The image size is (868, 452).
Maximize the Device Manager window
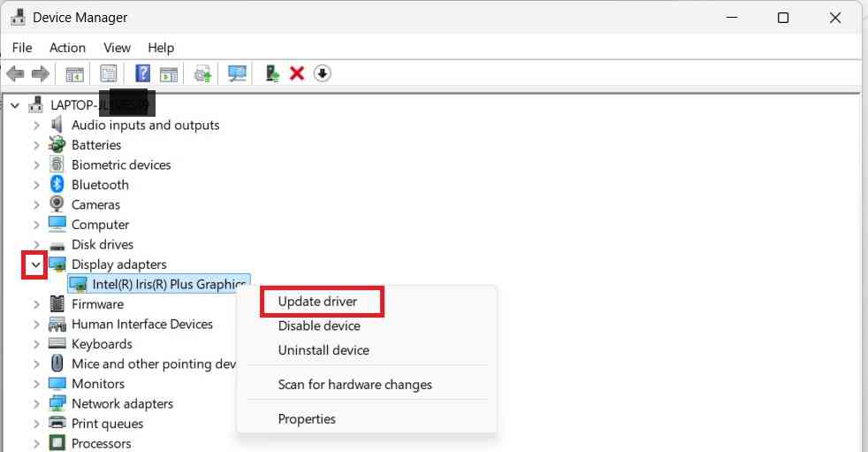pos(783,18)
